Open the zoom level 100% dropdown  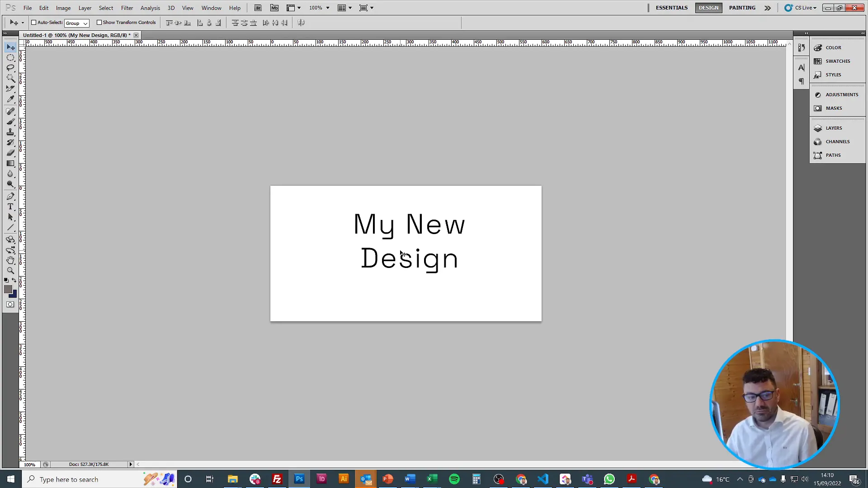[x=328, y=8]
